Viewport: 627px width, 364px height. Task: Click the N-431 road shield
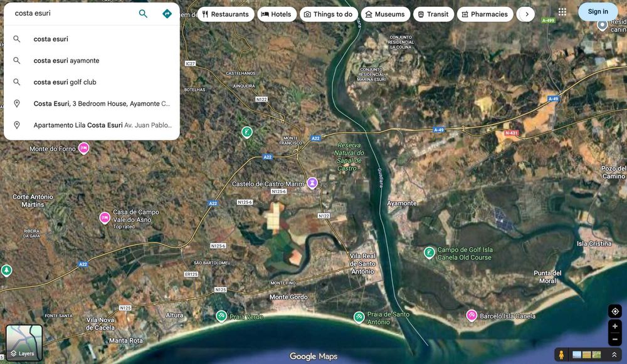coord(512,133)
